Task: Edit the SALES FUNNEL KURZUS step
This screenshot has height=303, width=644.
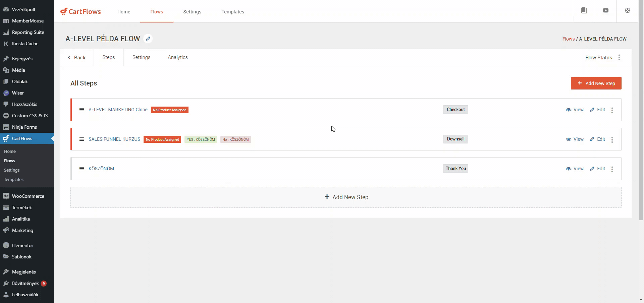Action: 598,139
